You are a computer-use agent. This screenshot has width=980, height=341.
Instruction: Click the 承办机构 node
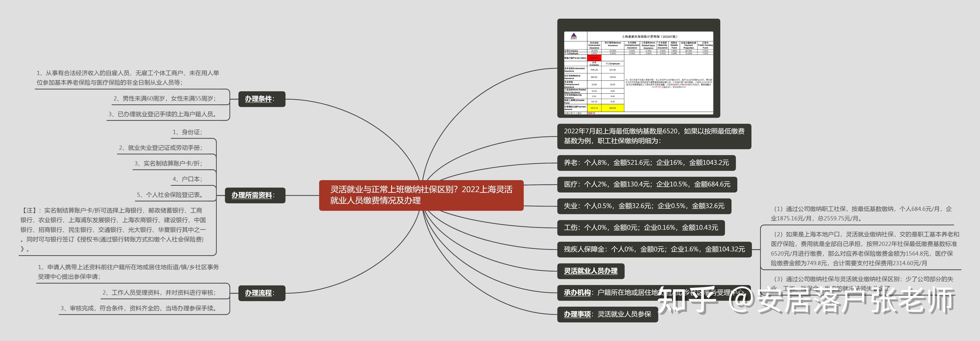click(609, 293)
